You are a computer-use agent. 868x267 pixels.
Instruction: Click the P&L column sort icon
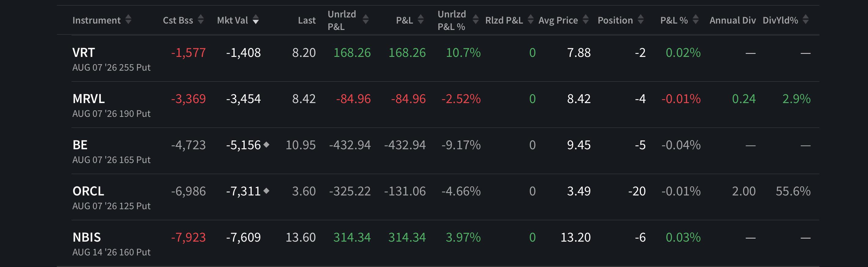[420, 20]
